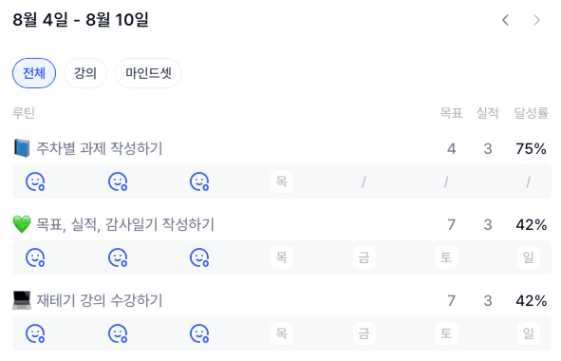
Task: Toggle 일 day in 감사일기 작성하기 row
Action: (528, 258)
